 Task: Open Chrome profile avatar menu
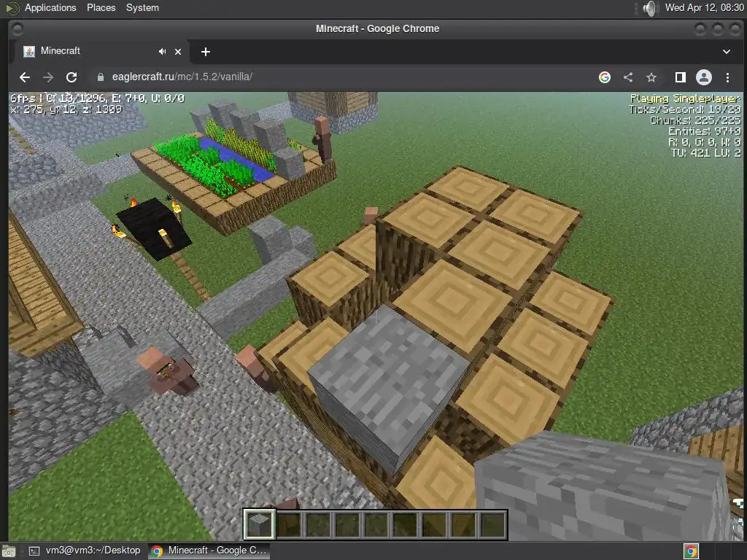[x=704, y=77]
